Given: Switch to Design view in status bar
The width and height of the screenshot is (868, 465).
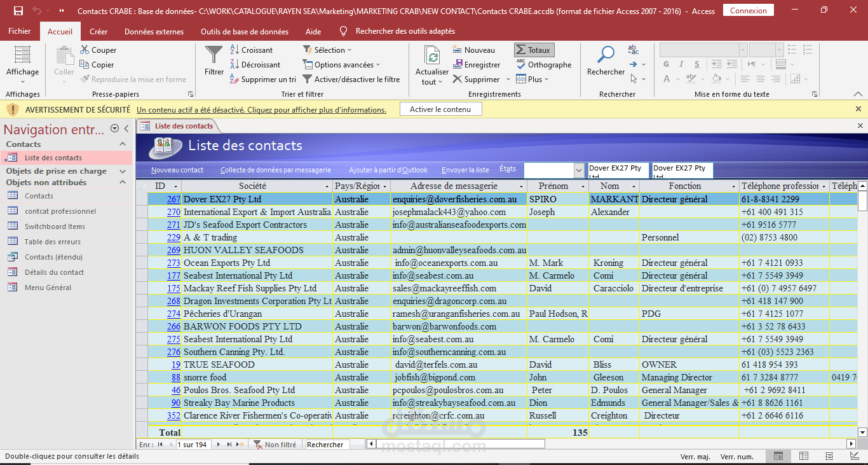Looking at the screenshot, I should [854, 456].
